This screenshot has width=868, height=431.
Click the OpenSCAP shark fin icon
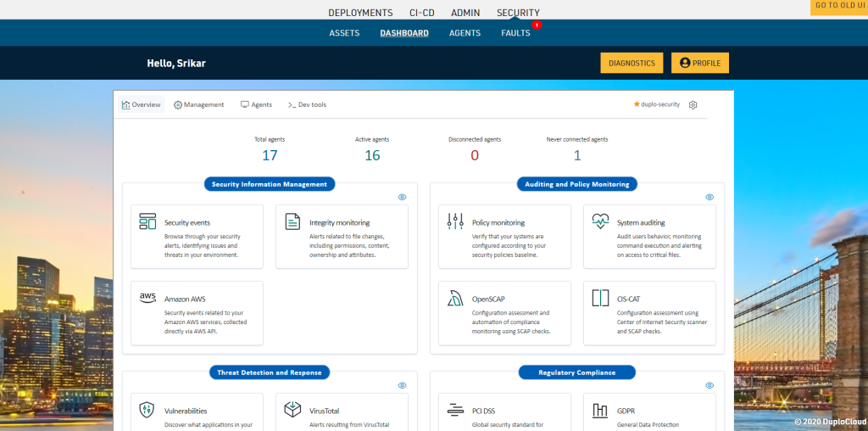click(x=455, y=298)
